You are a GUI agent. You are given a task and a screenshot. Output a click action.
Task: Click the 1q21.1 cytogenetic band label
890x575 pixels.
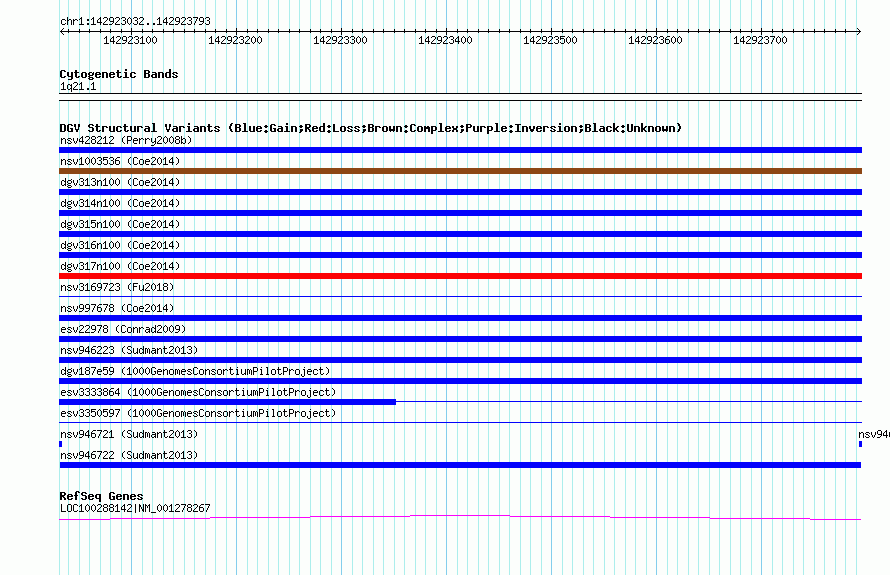click(78, 86)
